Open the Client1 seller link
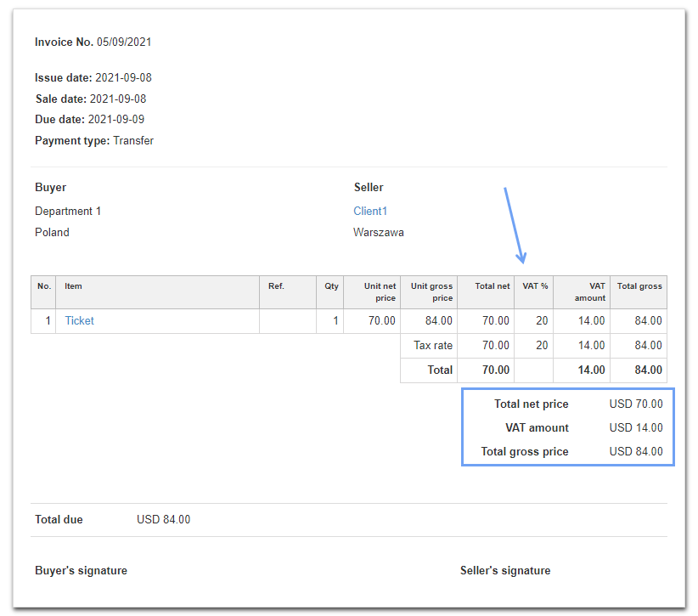The image size is (698, 616). point(370,211)
